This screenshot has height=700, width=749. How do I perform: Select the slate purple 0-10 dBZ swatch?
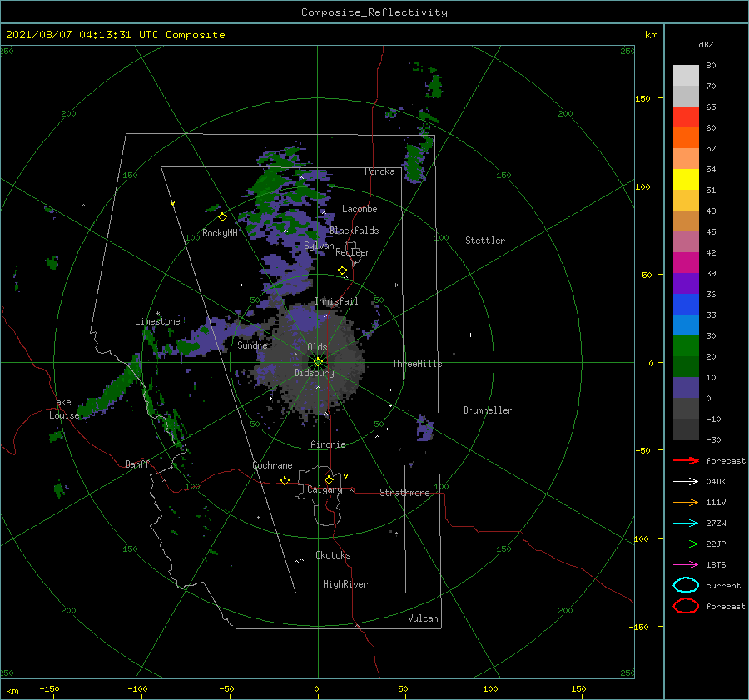click(686, 387)
